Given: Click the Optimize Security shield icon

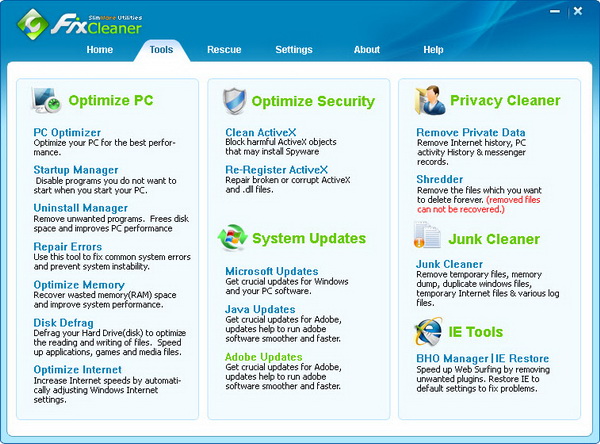Looking at the screenshot, I should pos(233,100).
